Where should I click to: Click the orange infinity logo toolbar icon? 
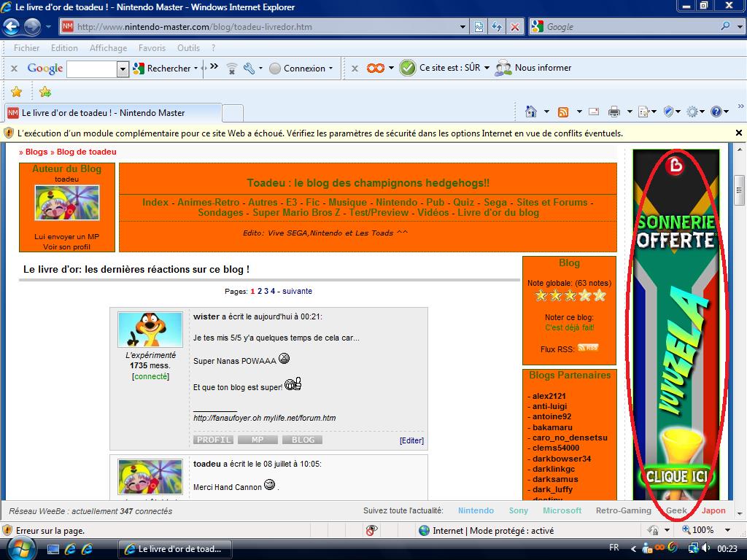pos(376,68)
